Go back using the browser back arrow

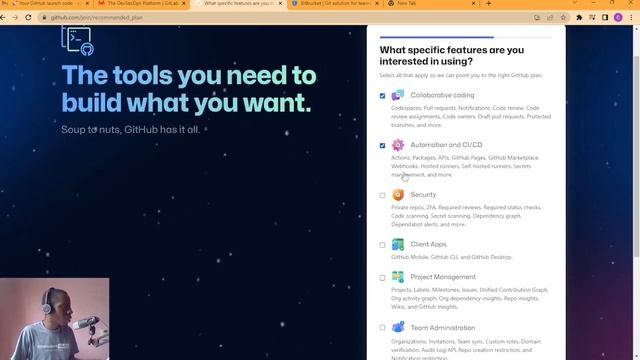click(x=3, y=18)
